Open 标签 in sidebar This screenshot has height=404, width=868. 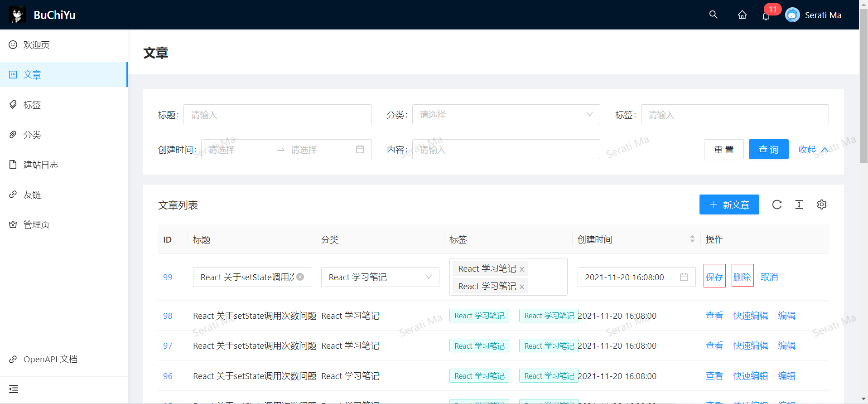click(64, 104)
